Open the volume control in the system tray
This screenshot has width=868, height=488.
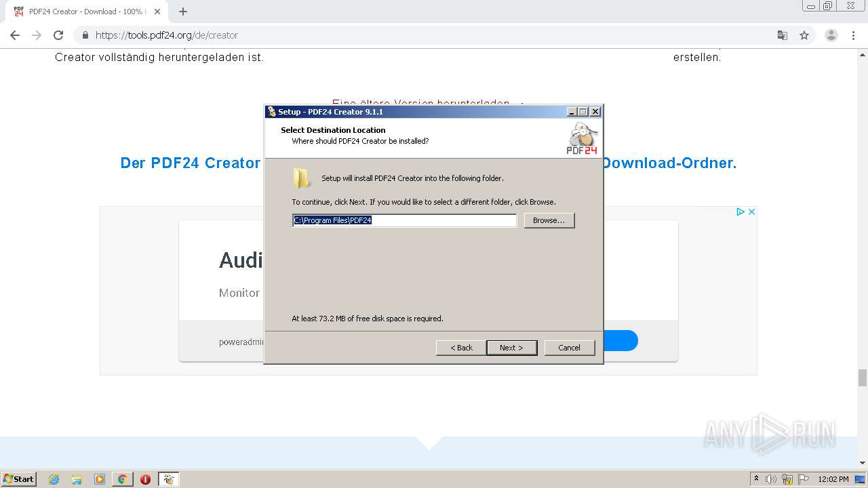click(771, 479)
